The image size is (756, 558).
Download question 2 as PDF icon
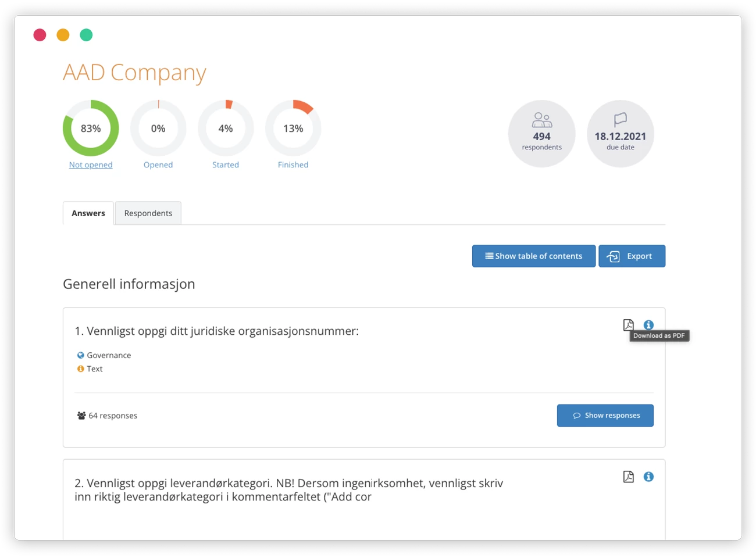click(x=628, y=477)
